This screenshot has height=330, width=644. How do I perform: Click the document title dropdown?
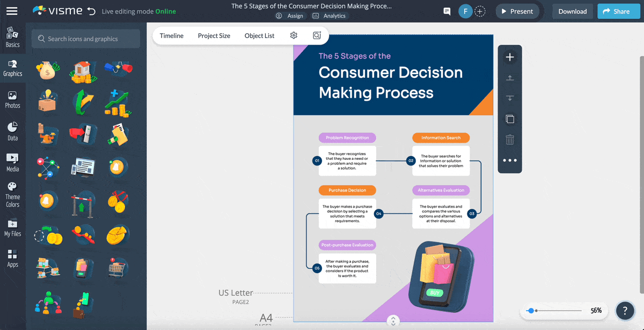pos(311,6)
